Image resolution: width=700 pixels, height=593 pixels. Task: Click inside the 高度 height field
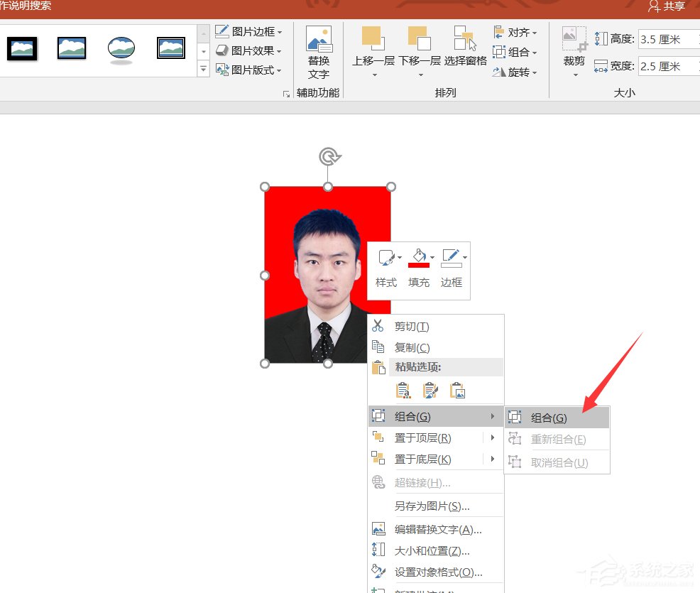click(x=667, y=38)
